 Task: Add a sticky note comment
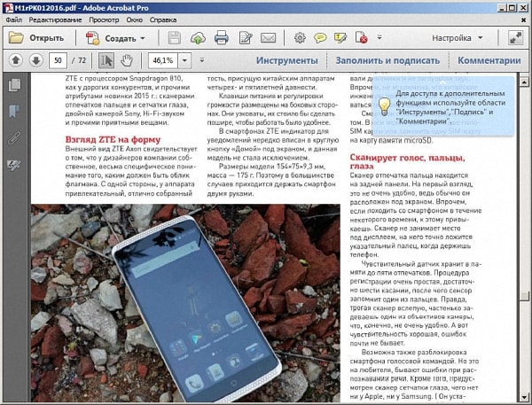tap(320, 37)
